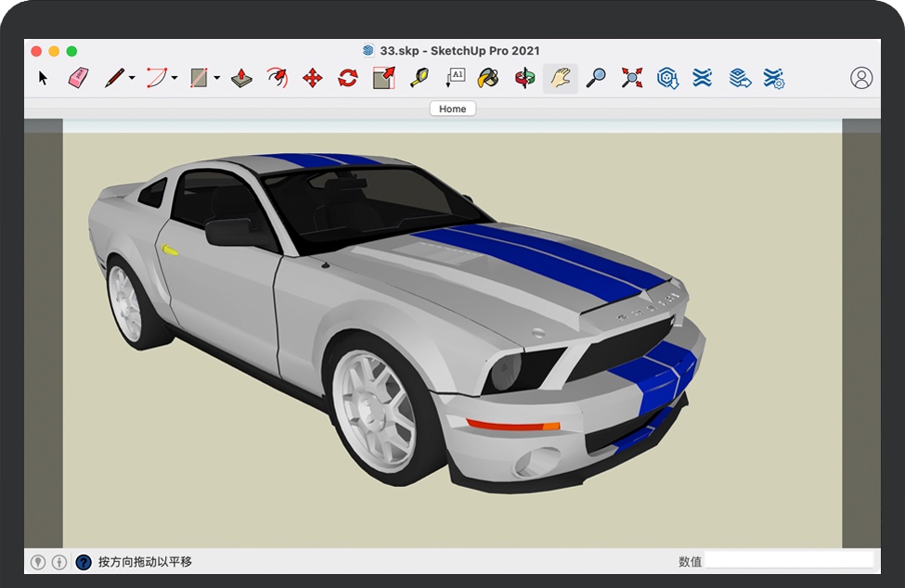Activate the Push/Pull tool
This screenshot has height=588, width=905.
[241, 79]
